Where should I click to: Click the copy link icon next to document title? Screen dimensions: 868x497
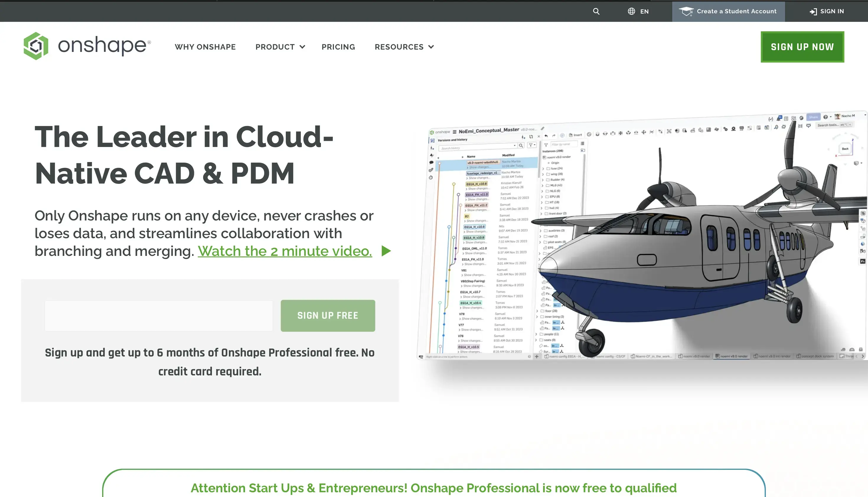click(x=542, y=129)
